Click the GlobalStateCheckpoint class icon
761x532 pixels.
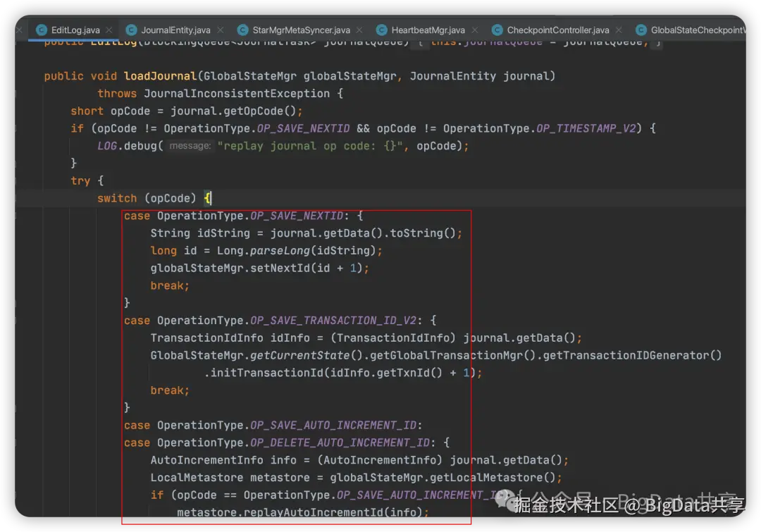tap(641, 30)
